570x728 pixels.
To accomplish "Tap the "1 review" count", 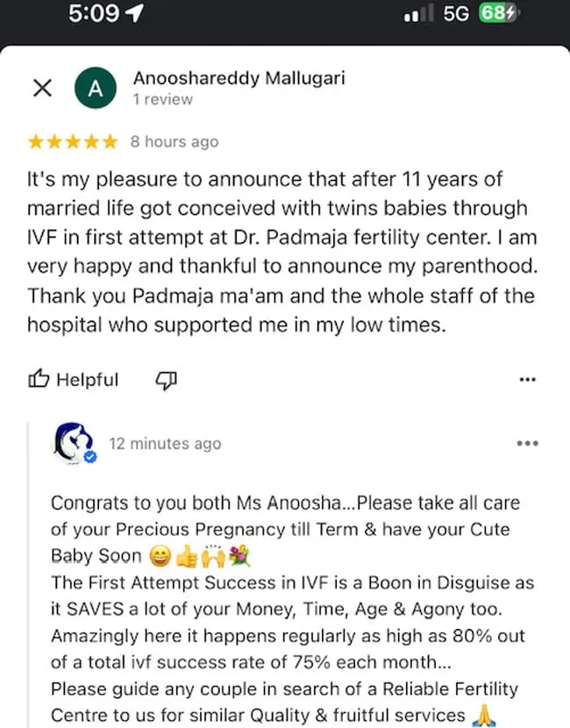I will coord(162,100).
